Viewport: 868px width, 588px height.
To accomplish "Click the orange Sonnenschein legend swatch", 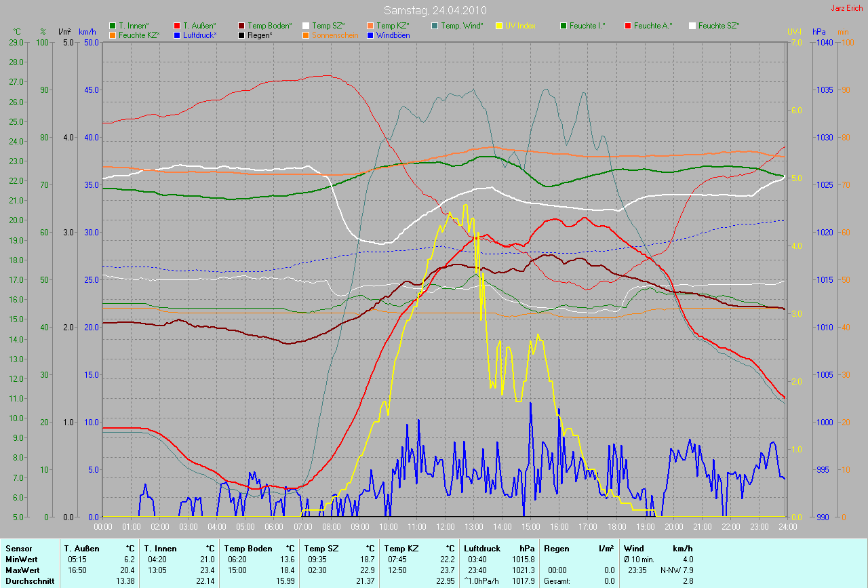I will click(306, 35).
